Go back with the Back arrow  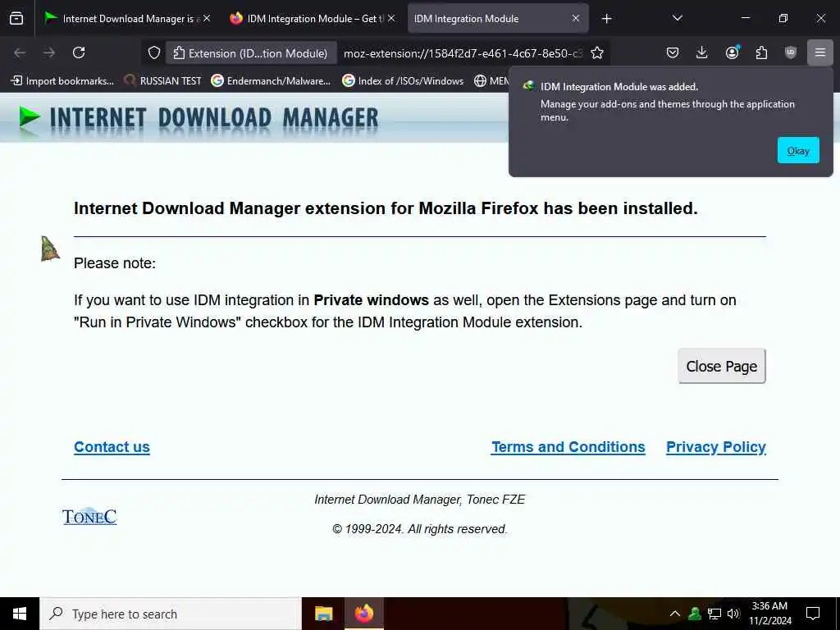coord(20,52)
